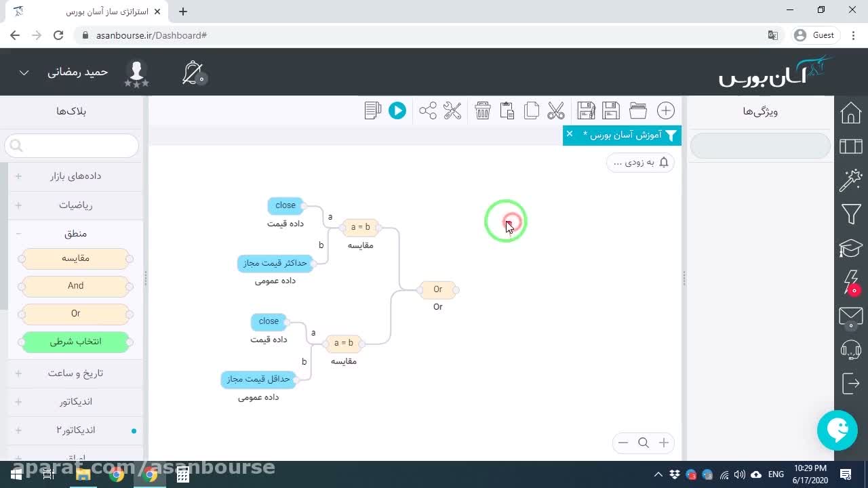Click the blocks search input field
The image size is (868, 488).
point(72,145)
